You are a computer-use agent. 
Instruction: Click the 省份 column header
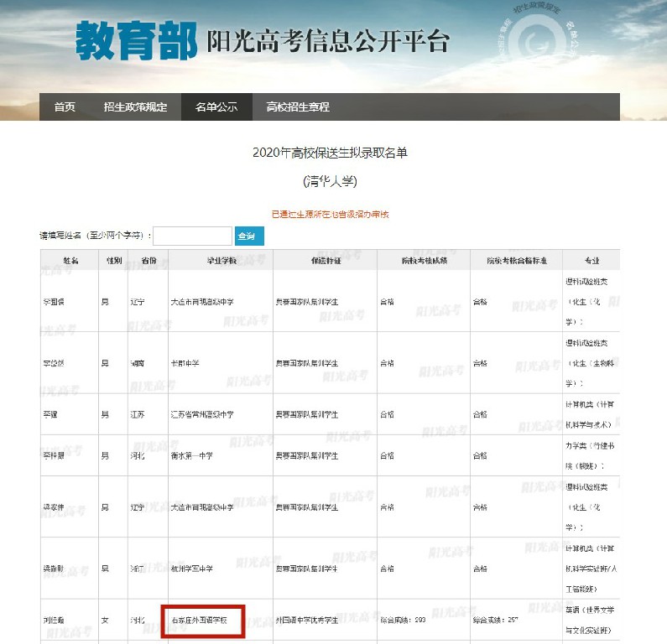coord(149,260)
